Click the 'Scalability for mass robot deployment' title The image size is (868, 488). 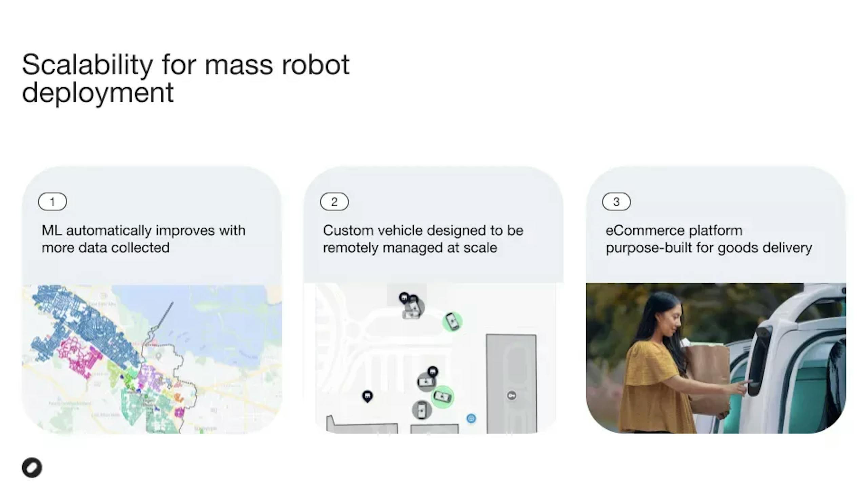pos(185,78)
